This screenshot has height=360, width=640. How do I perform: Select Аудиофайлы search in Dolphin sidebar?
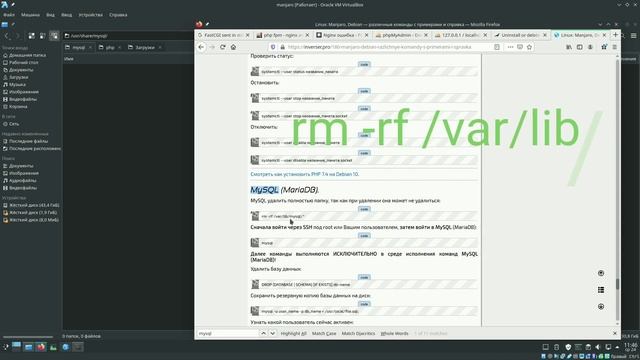[23, 180]
